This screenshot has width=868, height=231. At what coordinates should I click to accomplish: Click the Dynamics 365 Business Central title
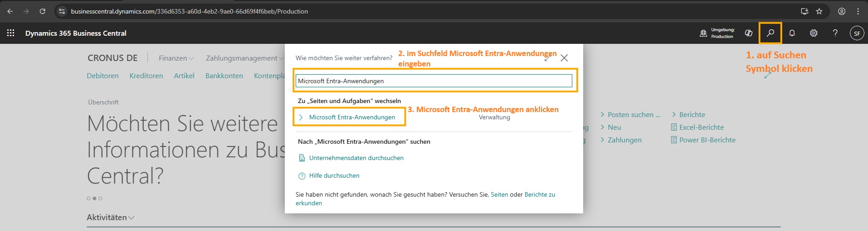pos(76,33)
